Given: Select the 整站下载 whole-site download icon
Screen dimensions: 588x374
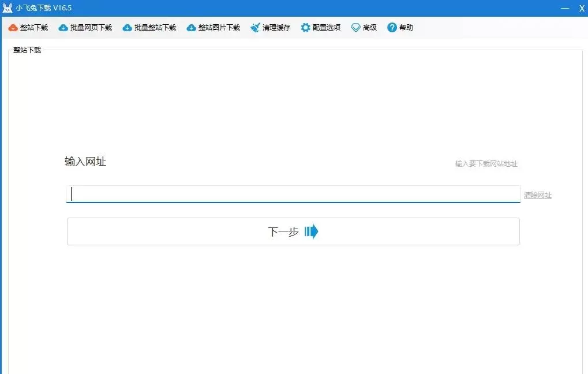Looking at the screenshot, I should pos(13,27).
